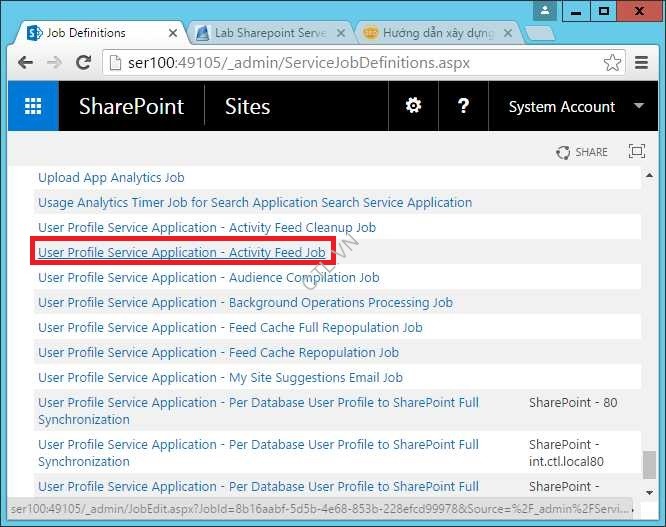Go back to the previous page

[27, 63]
